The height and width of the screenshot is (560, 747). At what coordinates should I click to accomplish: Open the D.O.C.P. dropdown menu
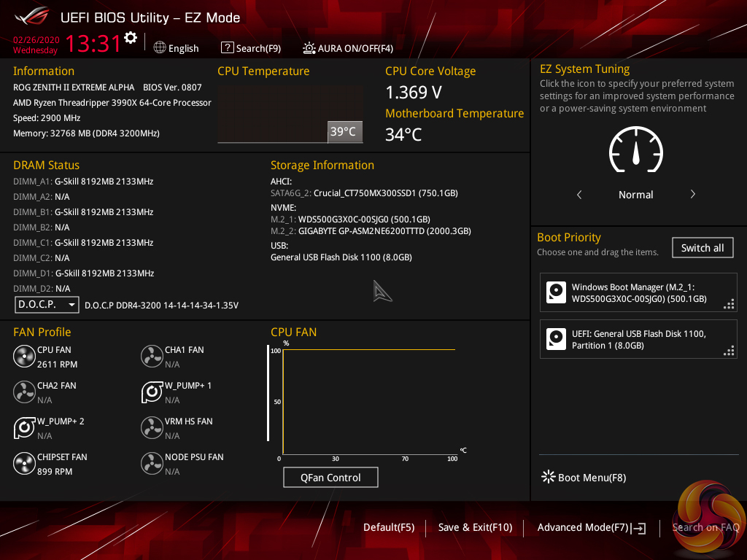tap(47, 304)
